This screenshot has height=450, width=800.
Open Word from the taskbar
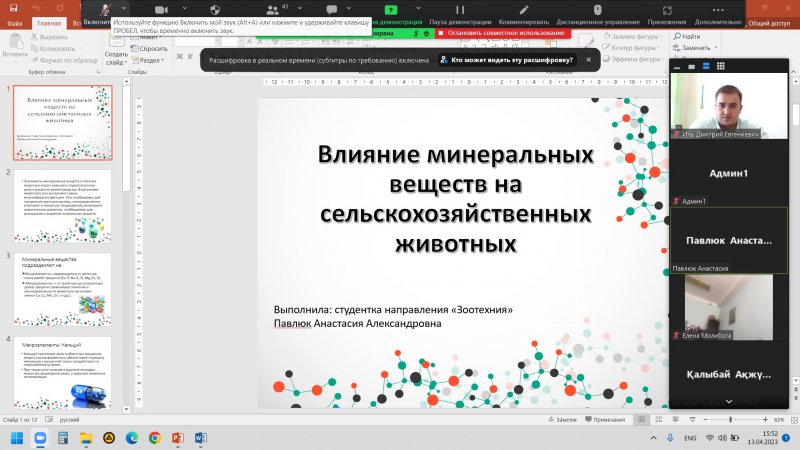[201, 438]
